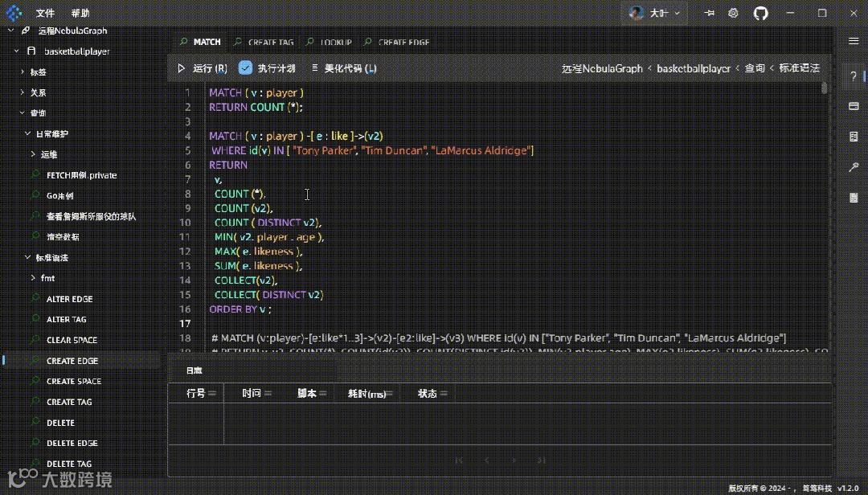Open settings via the gear icon
Image resolution: width=868 pixels, height=495 pixels.
[733, 14]
